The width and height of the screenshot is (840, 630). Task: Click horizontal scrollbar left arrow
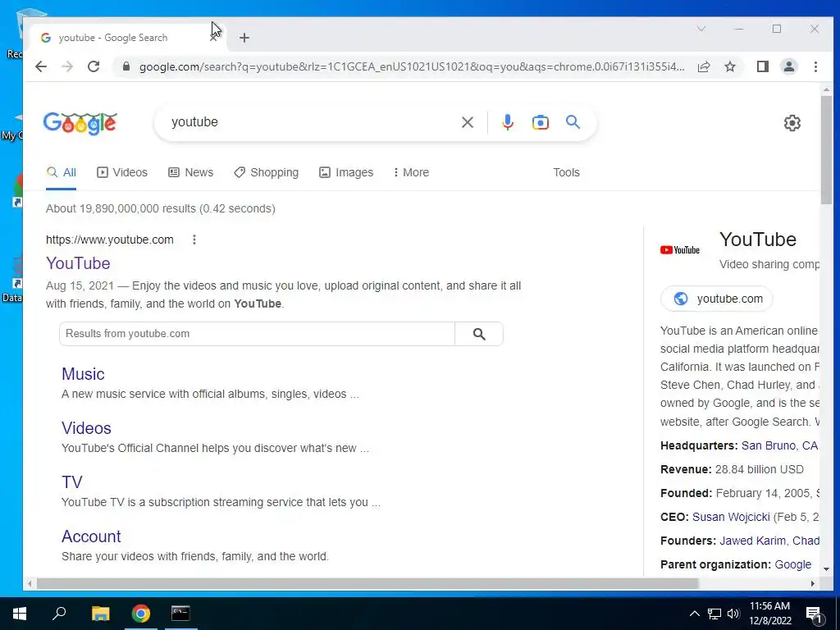click(x=30, y=583)
